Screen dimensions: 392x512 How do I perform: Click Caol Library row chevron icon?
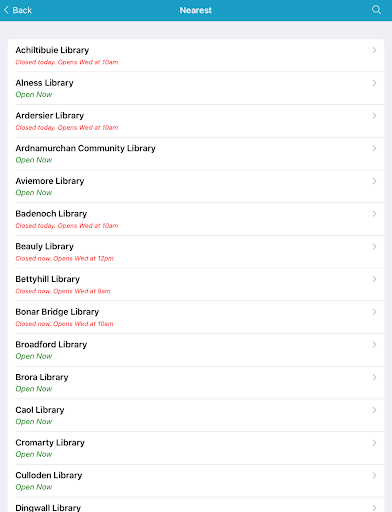click(x=374, y=410)
